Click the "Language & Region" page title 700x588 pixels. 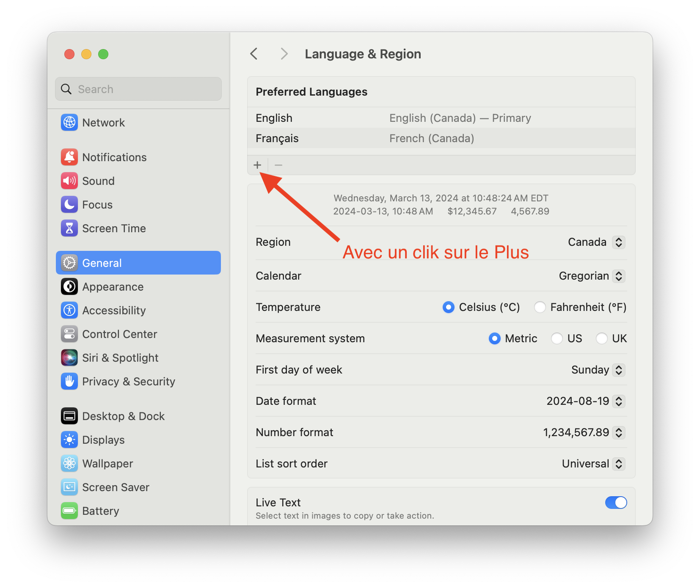pyautogui.click(x=363, y=54)
